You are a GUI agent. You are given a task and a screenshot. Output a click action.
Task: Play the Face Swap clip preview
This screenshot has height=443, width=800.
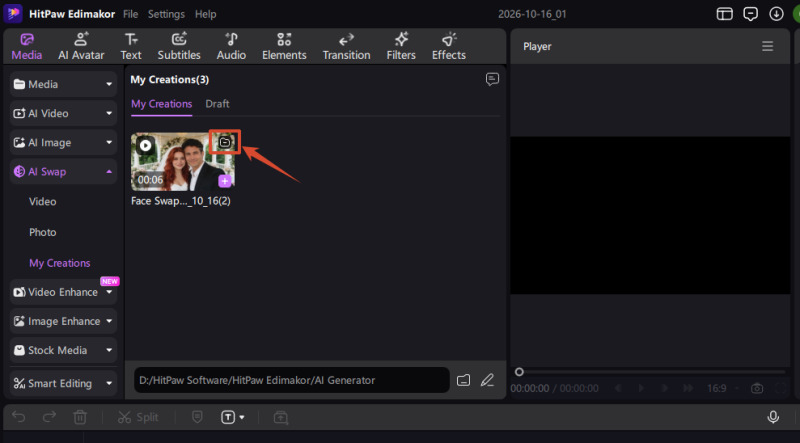pos(145,145)
